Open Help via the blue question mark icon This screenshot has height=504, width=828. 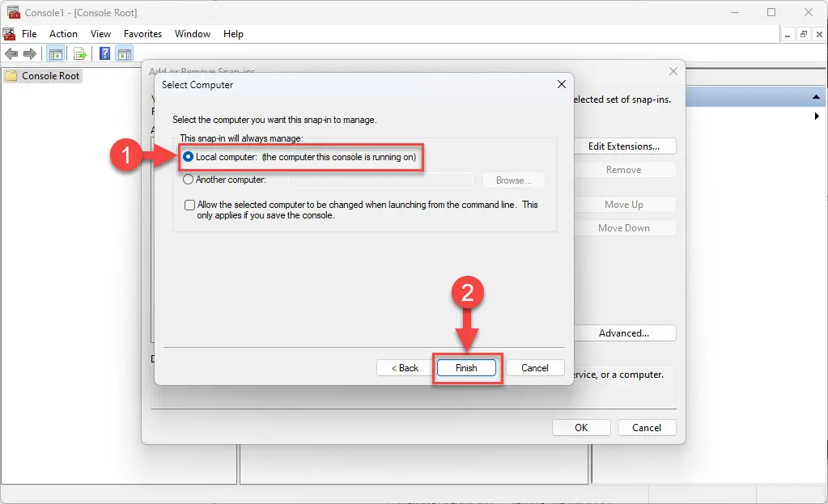coord(104,54)
